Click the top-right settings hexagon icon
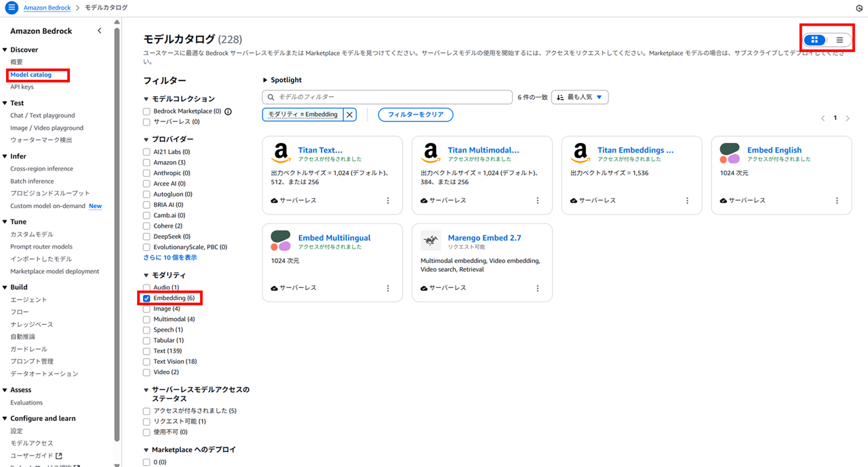Image resolution: width=868 pixels, height=467 pixels. (859, 7)
